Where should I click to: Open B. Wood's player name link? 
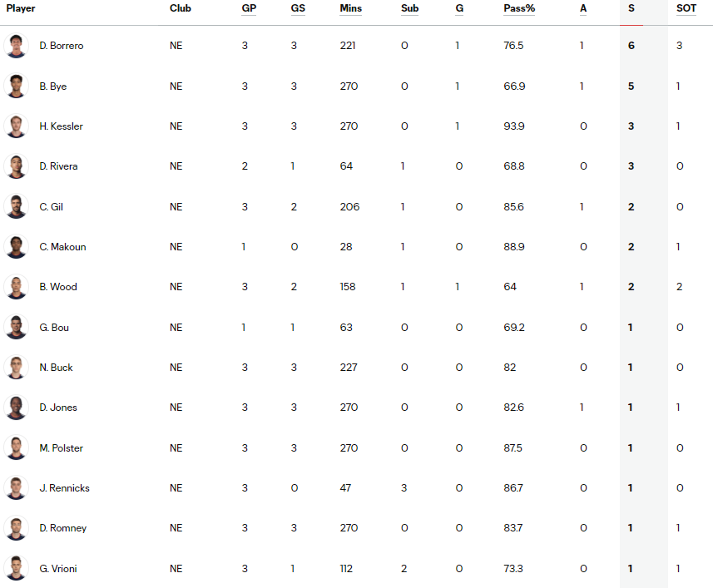click(57, 287)
